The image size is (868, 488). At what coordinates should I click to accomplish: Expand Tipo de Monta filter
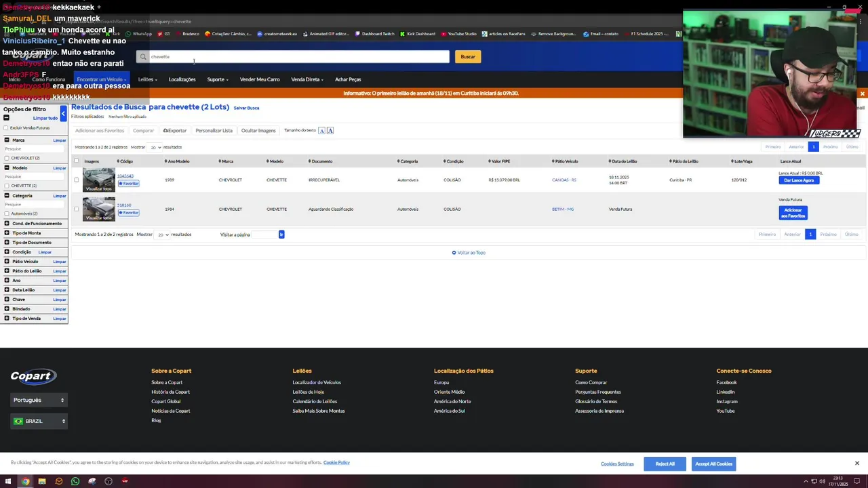click(7, 233)
